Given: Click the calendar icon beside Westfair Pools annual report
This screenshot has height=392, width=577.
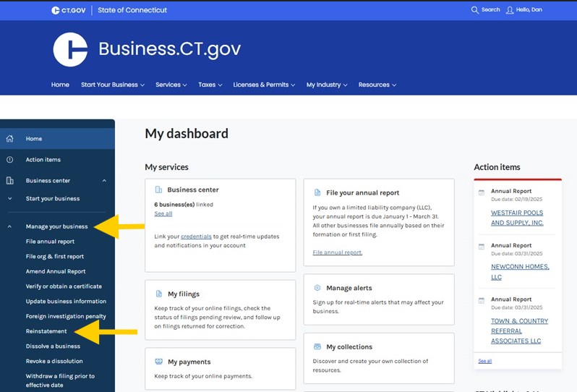Looking at the screenshot, I should click(482, 192).
